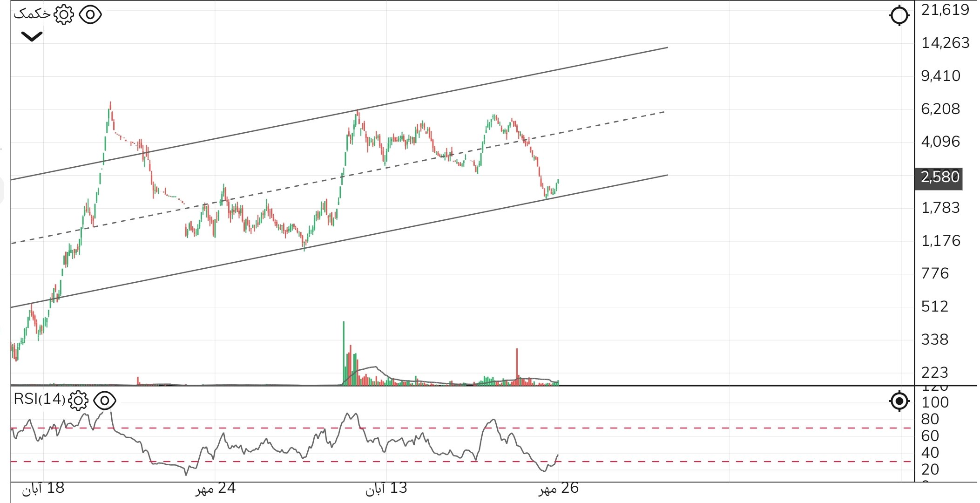This screenshot has width=980, height=503.
Task: Open settings gear next to خکمک symbol
Action: point(64,14)
